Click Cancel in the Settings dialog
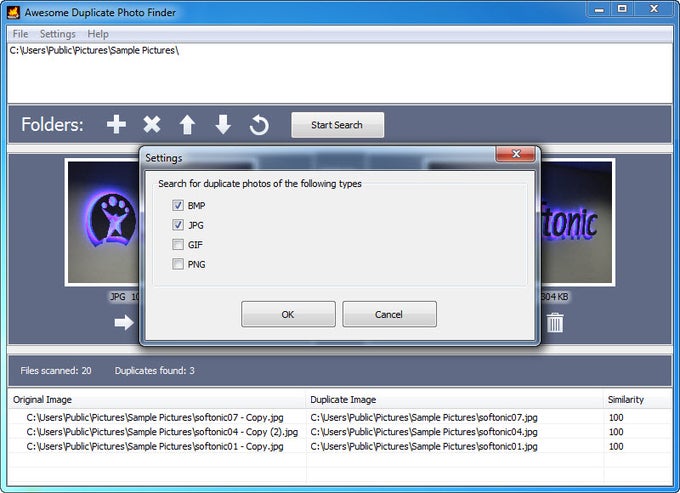The height and width of the screenshot is (493, 680). [x=389, y=314]
